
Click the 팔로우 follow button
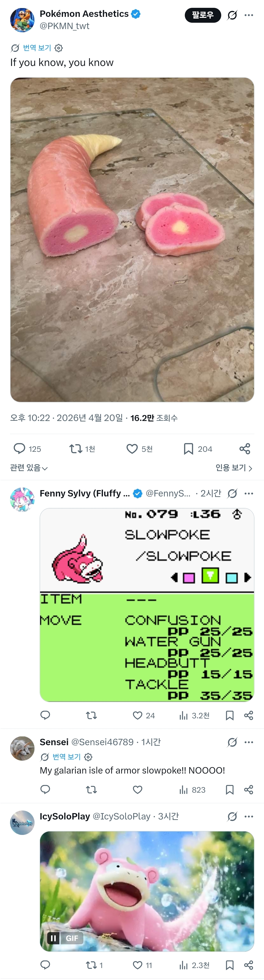point(202,15)
